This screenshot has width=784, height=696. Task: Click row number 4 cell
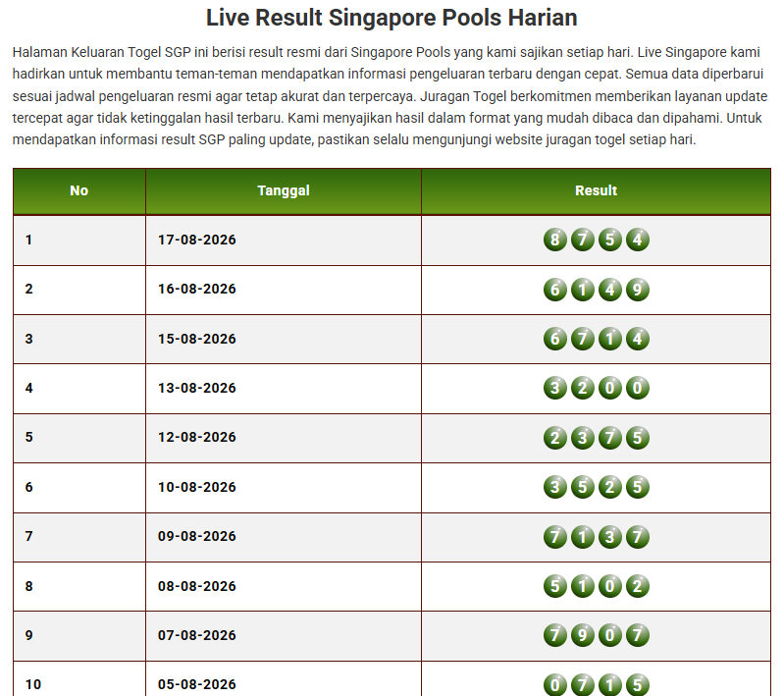[79, 389]
